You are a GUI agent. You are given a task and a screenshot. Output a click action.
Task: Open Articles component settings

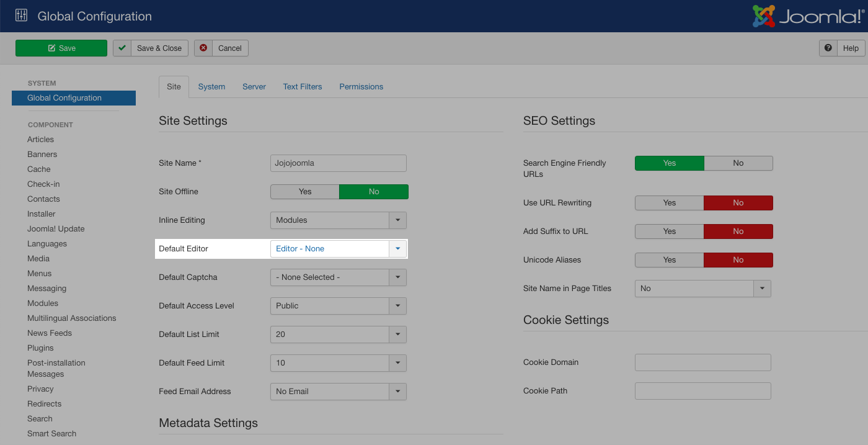coord(41,140)
